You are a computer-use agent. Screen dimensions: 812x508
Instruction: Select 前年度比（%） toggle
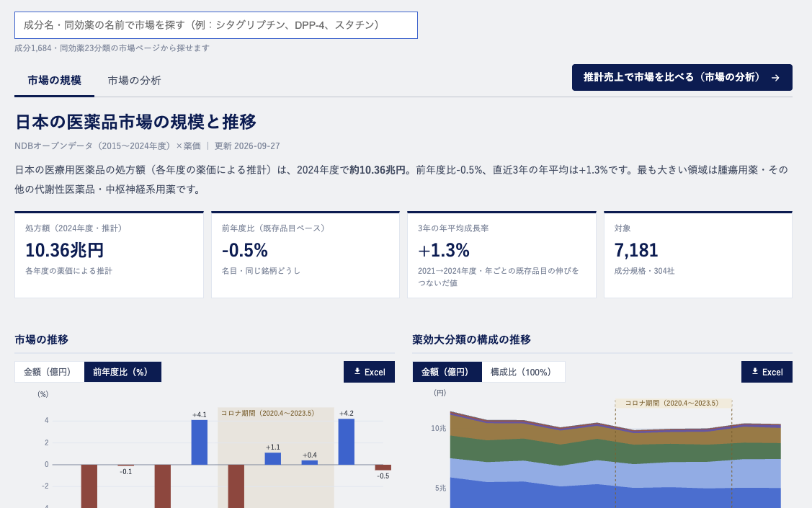point(122,372)
